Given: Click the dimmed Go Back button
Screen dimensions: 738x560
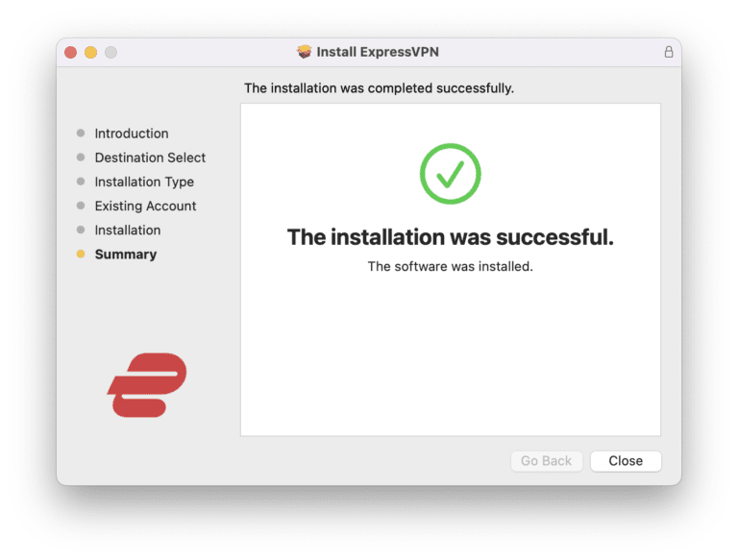Looking at the screenshot, I should [x=547, y=461].
